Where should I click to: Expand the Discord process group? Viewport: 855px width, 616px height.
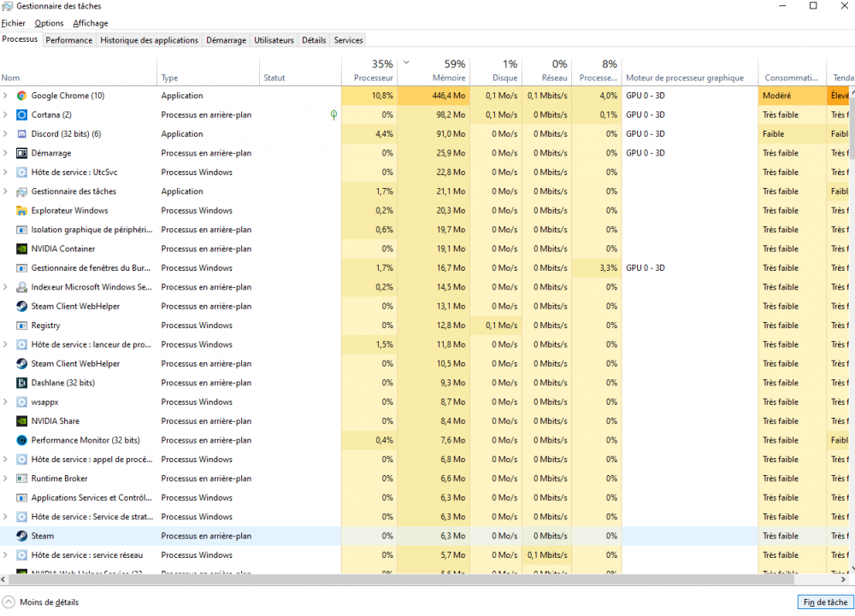coord(5,134)
